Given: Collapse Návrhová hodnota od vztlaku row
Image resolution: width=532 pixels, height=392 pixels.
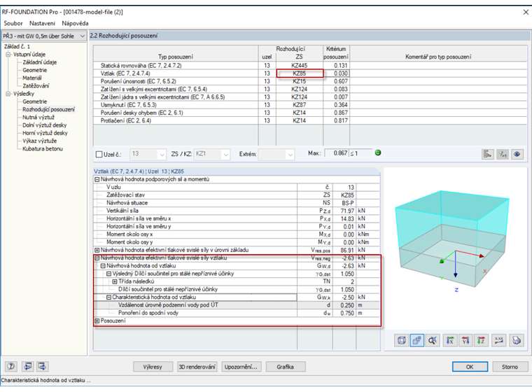Looking at the screenshot, I should (103, 266).
